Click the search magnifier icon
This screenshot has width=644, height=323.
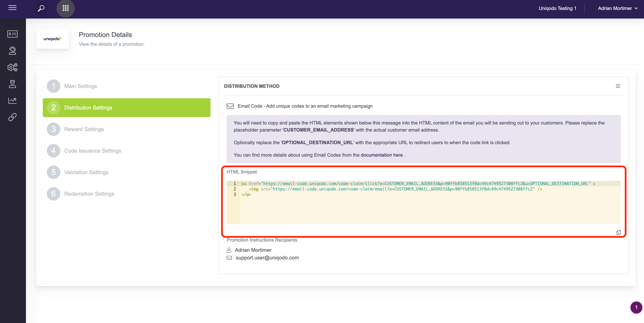click(41, 8)
